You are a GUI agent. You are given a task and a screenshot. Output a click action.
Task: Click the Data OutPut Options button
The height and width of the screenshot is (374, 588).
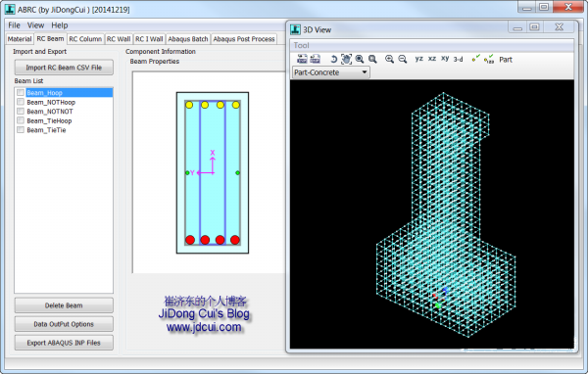pyautogui.click(x=64, y=324)
